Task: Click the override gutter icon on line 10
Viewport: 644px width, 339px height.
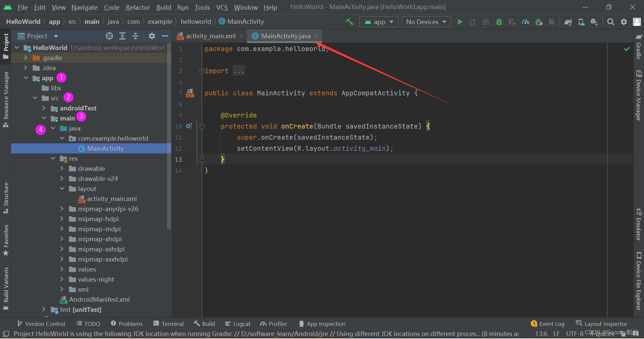Action: 189,126
